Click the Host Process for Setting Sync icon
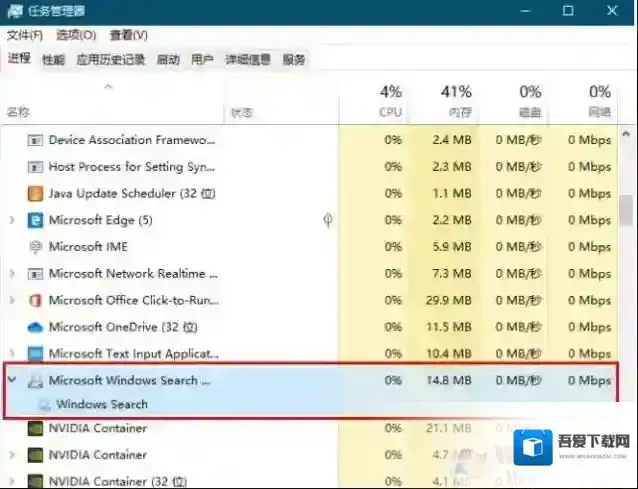 click(35, 167)
